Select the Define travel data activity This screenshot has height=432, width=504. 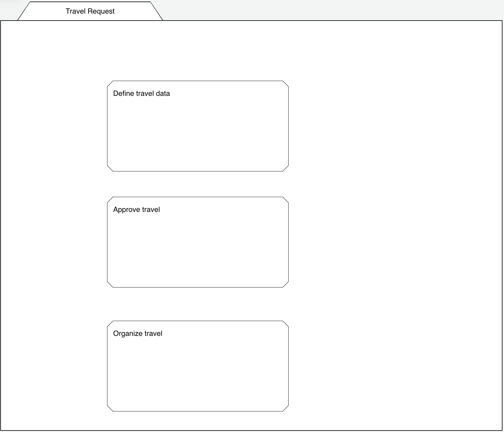tap(198, 125)
